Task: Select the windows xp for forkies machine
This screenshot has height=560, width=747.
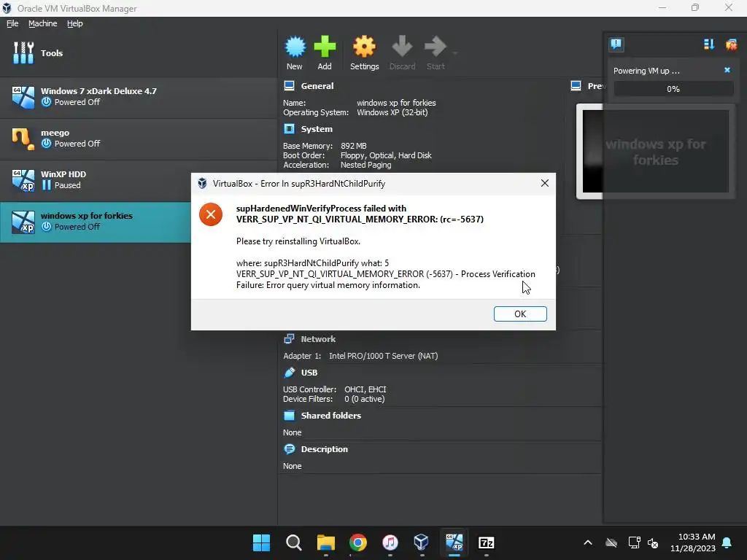Action: pyautogui.click(x=96, y=222)
